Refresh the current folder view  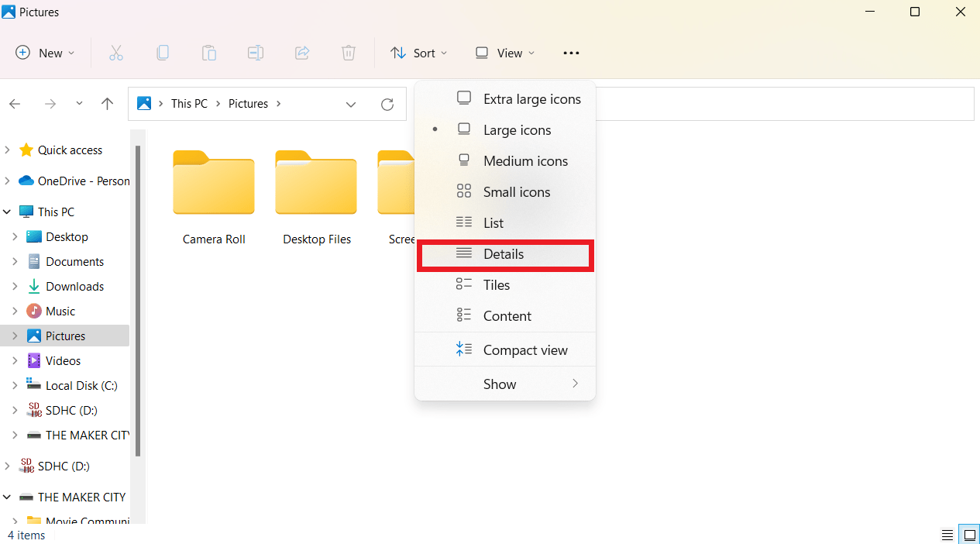[387, 104]
